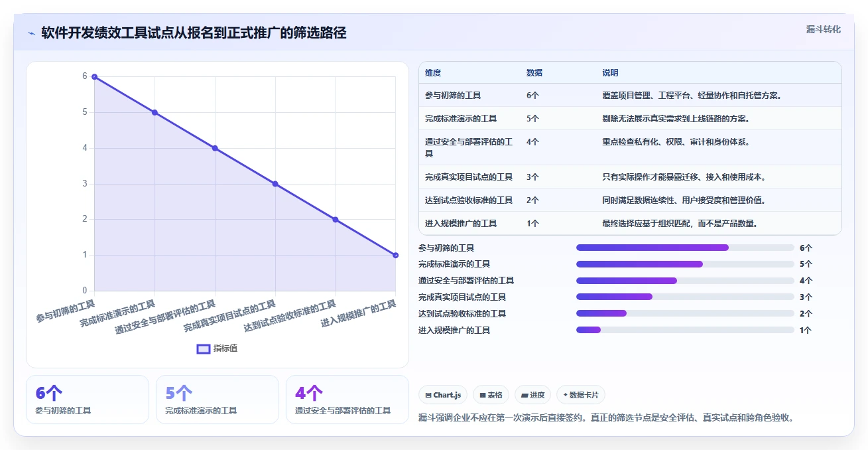
Task: Click the description 同时满足数据连续性 in the table
Action: click(x=684, y=200)
